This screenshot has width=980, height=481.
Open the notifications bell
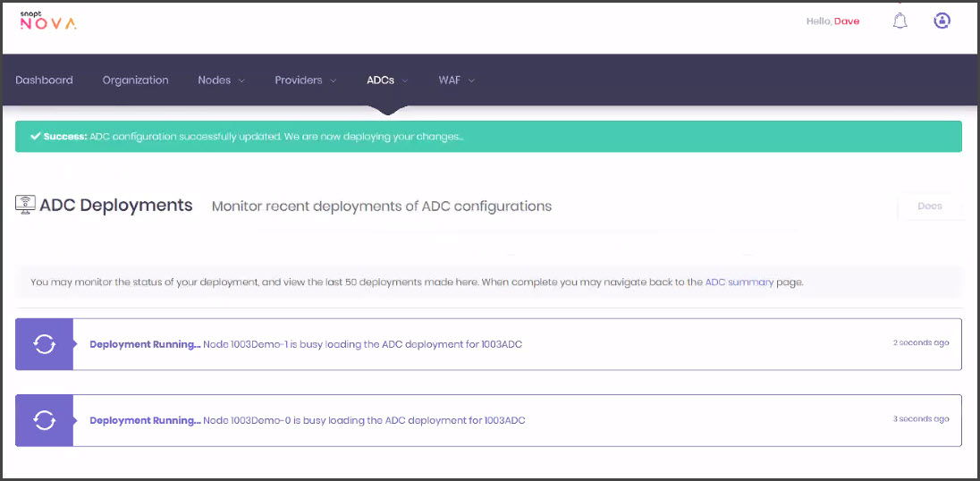[x=900, y=21]
